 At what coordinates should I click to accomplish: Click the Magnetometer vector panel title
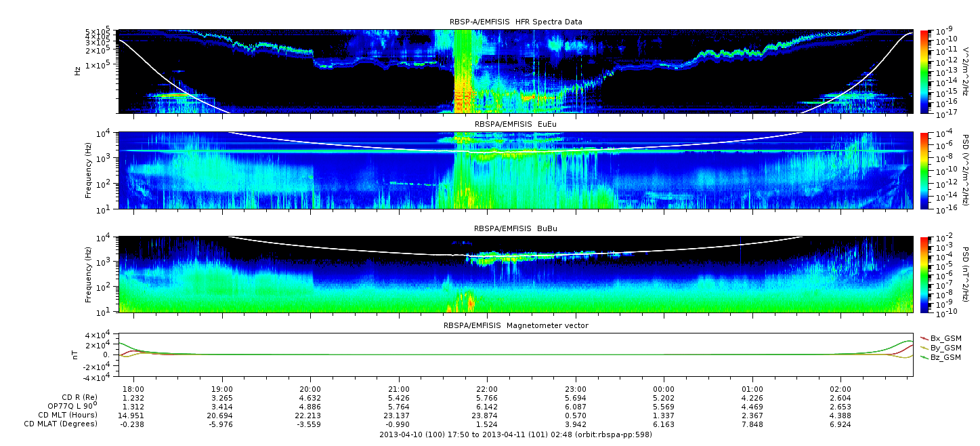(515, 325)
